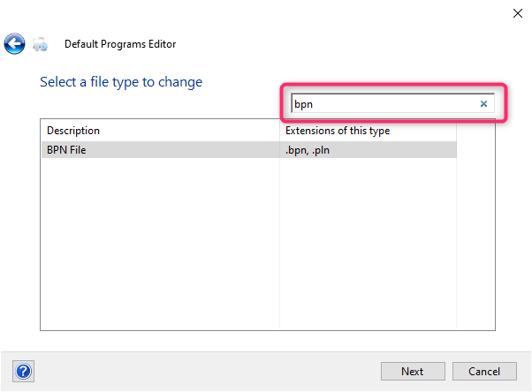This screenshot has width=532, height=392.
Task: Sort by Extensions of this type header
Action: [368, 131]
